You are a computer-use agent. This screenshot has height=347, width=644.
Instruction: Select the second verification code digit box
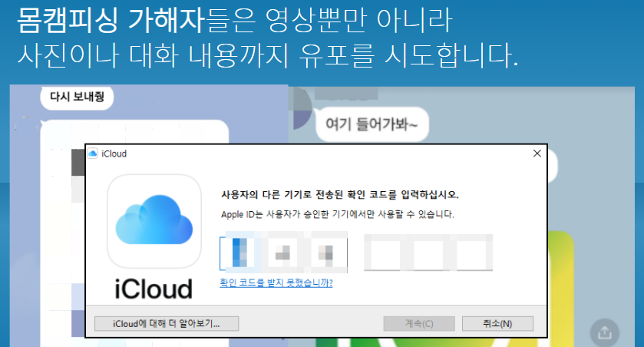coord(282,252)
